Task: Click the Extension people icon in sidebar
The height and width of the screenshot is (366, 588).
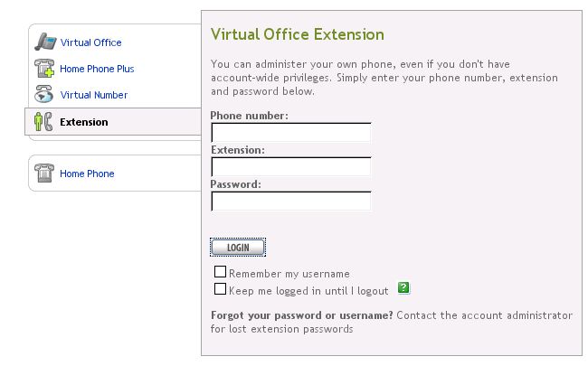Action: click(43, 122)
